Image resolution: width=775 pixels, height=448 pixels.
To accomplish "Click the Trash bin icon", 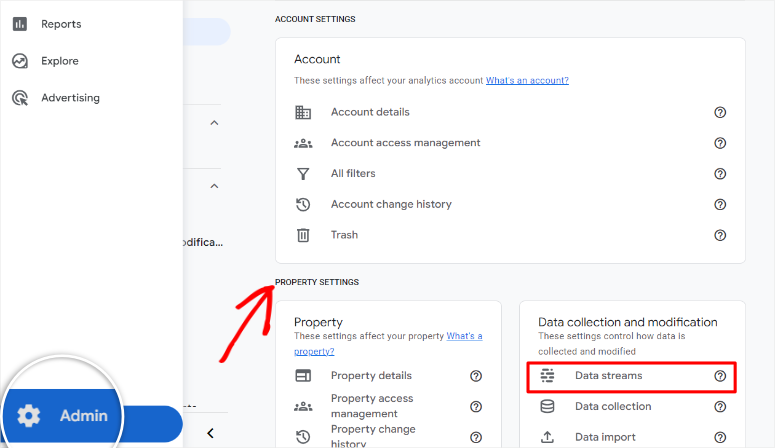I will pos(303,235).
